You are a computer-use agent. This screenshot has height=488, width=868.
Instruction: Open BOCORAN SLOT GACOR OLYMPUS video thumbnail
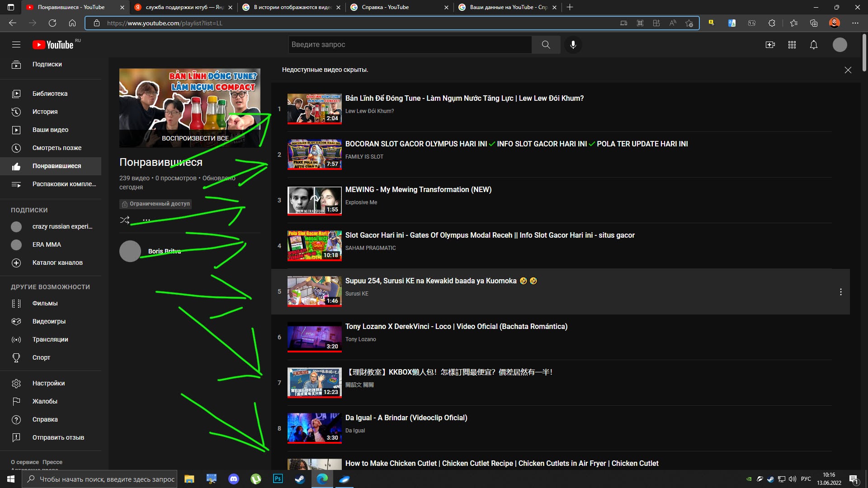315,155
